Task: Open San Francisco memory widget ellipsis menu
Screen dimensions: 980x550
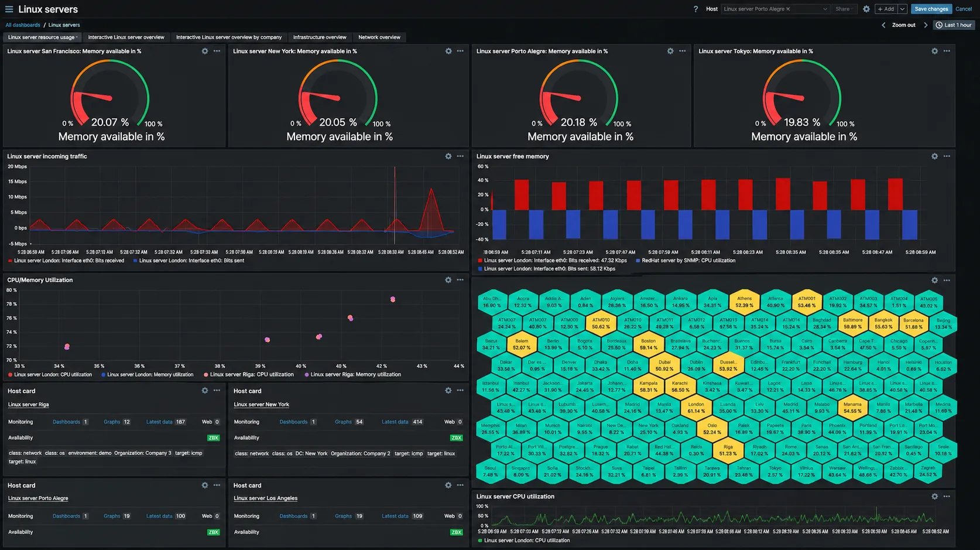Action: click(217, 52)
